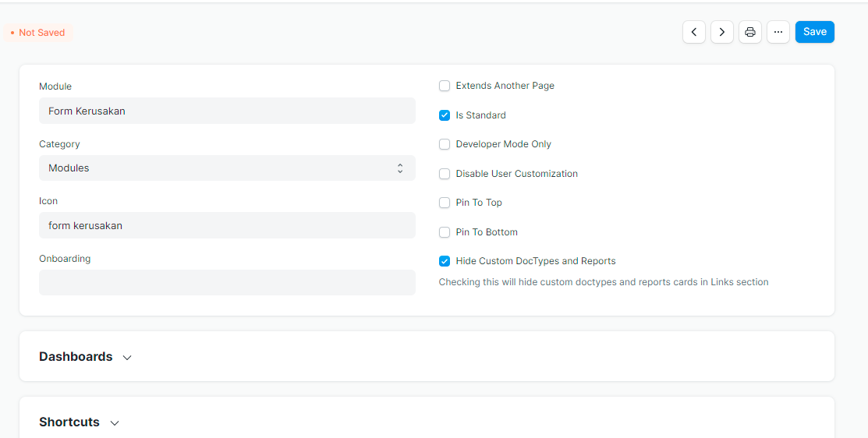Click the Onboarding input field
The image size is (868, 438).
(x=227, y=283)
